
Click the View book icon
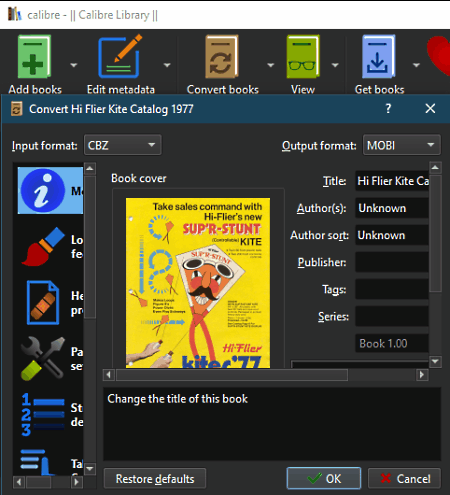tap(303, 57)
